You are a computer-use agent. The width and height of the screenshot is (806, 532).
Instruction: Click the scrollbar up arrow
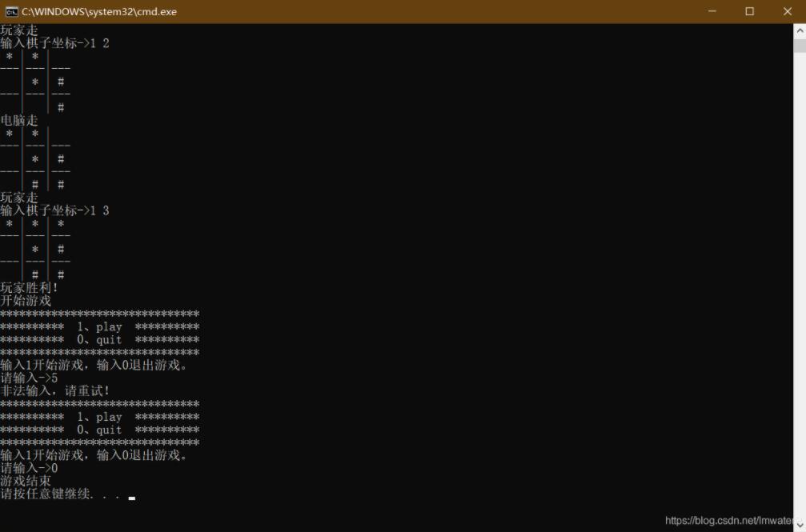800,30
